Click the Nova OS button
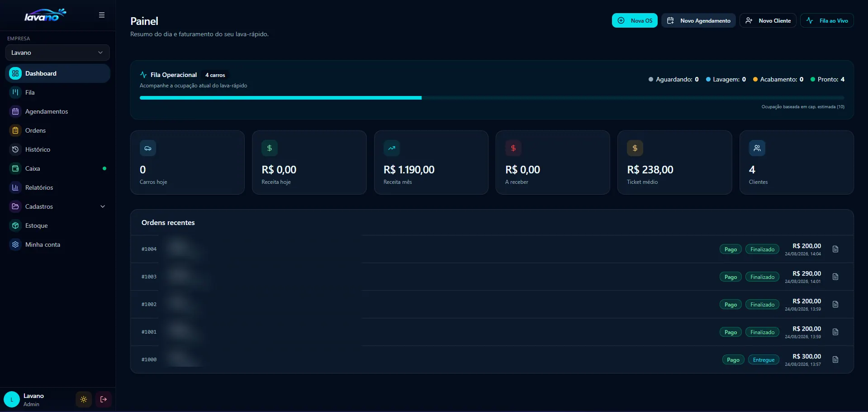 point(635,20)
